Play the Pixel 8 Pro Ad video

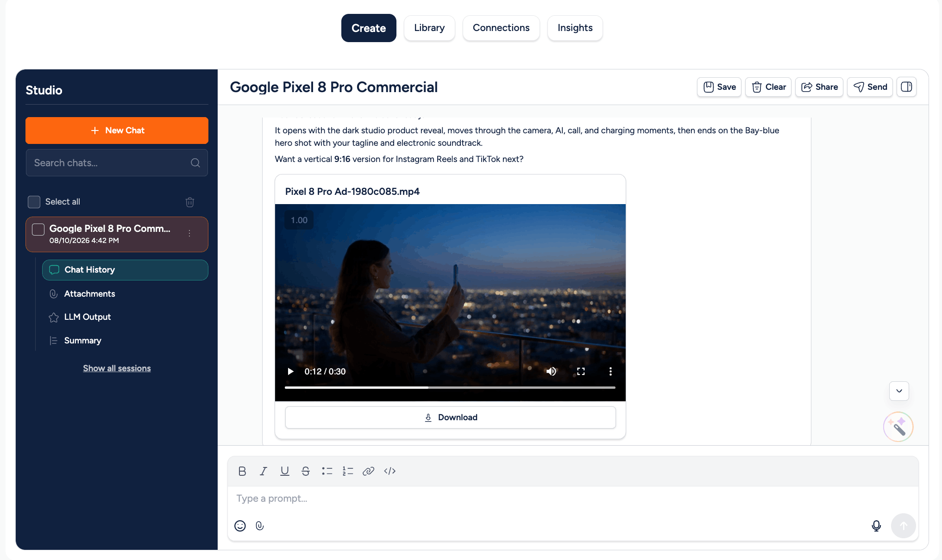click(290, 372)
